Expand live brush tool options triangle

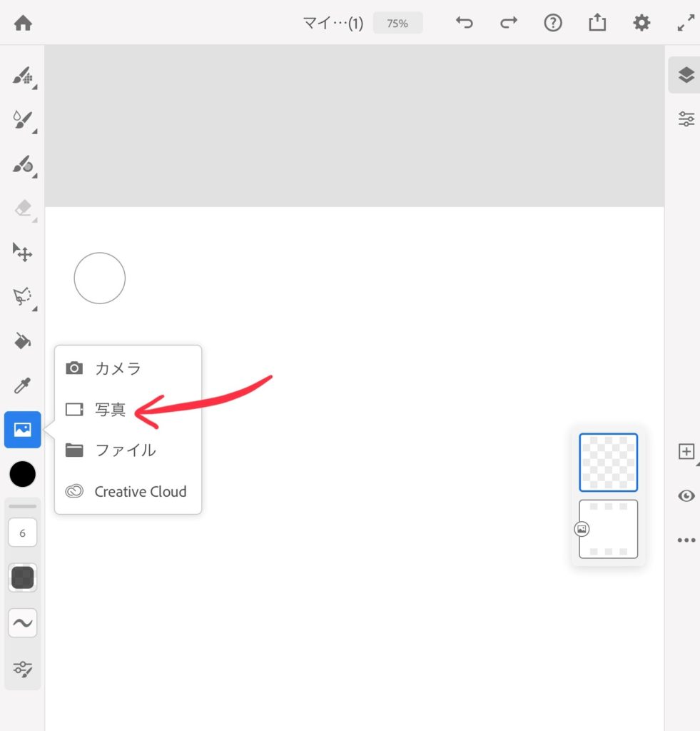[35, 131]
